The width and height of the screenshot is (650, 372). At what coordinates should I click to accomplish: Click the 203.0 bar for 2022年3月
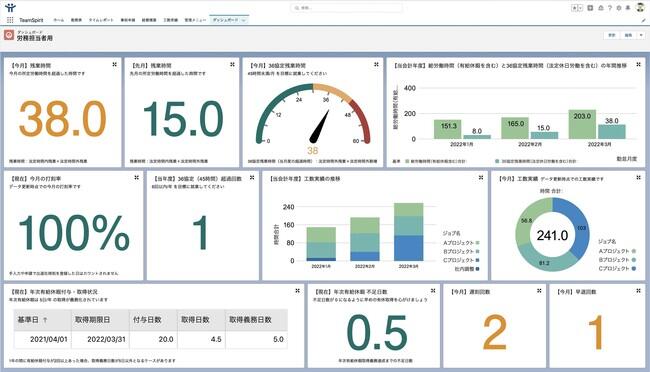tap(582, 124)
